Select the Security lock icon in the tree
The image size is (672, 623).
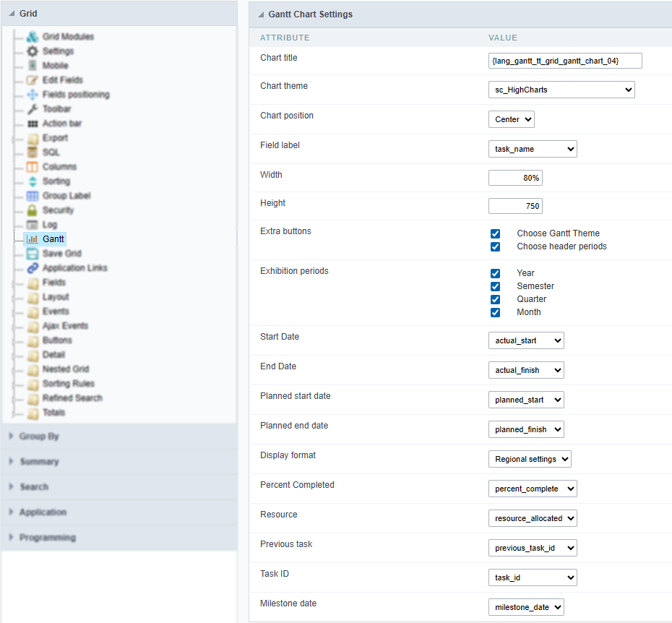(32, 210)
